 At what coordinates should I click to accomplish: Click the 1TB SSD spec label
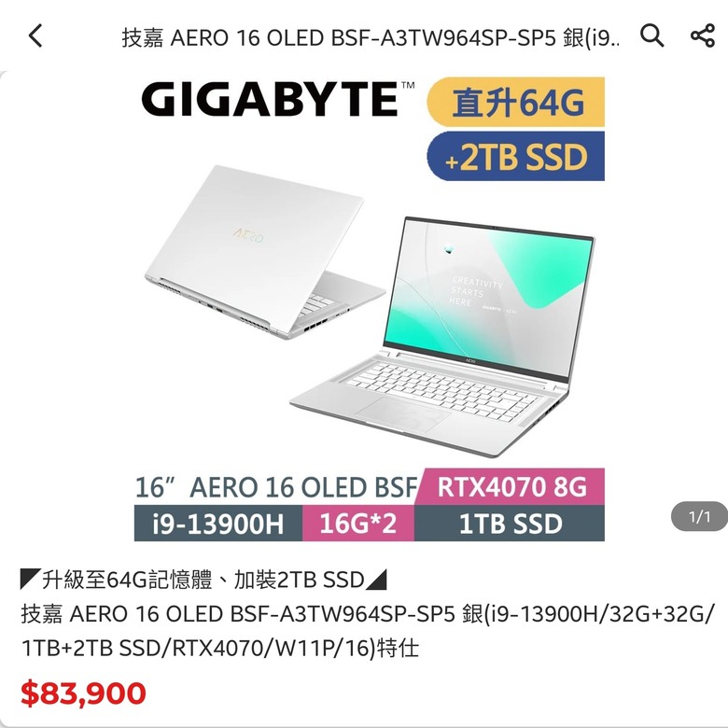[x=510, y=524]
